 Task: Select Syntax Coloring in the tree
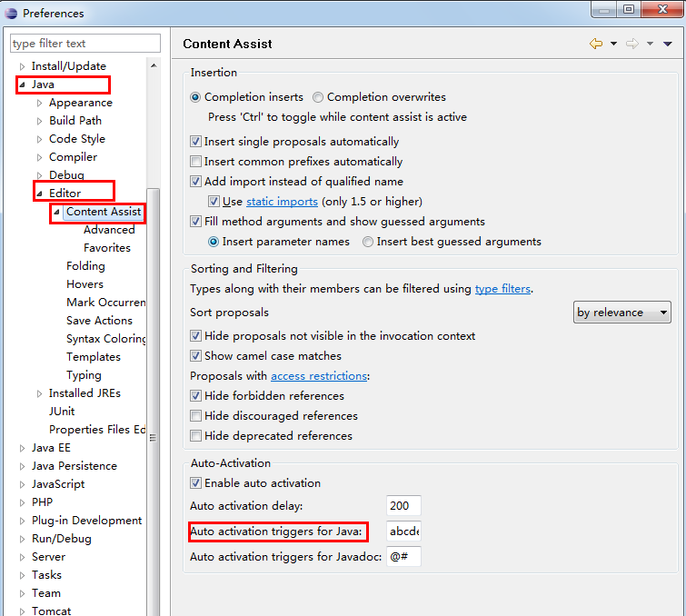coord(105,339)
